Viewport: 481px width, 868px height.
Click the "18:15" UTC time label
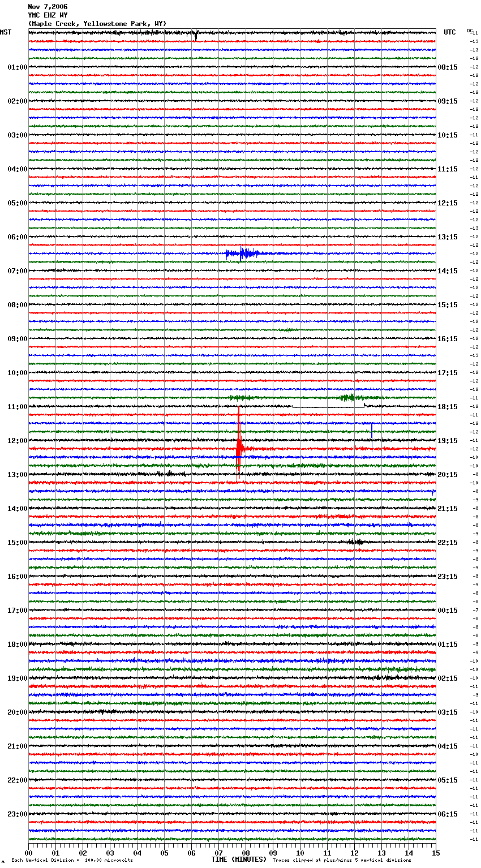click(448, 407)
